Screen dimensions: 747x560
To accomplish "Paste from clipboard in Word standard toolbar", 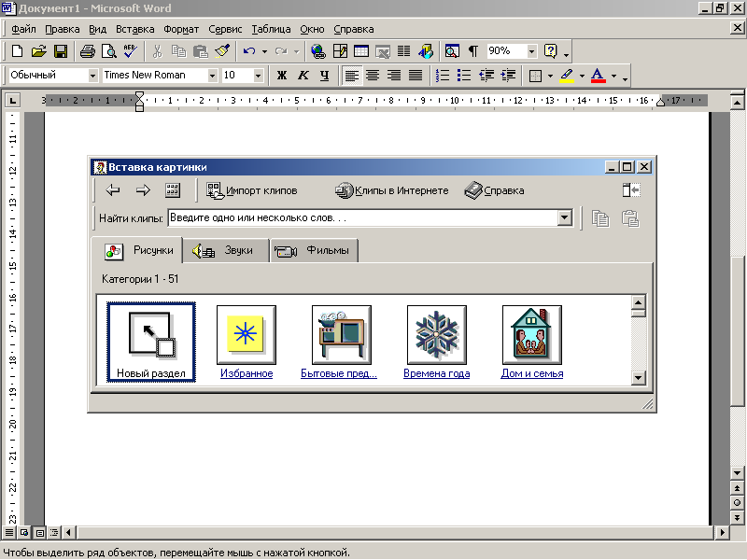I will [x=201, y=51].
